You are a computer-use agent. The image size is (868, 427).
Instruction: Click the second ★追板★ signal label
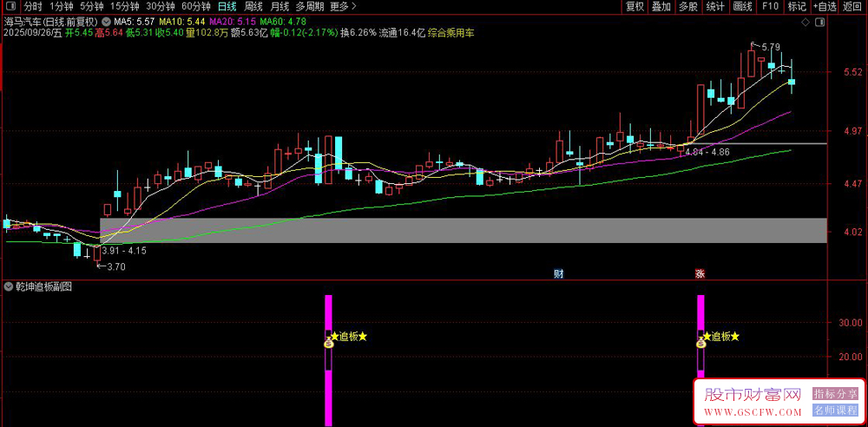[x=720, y=336]
